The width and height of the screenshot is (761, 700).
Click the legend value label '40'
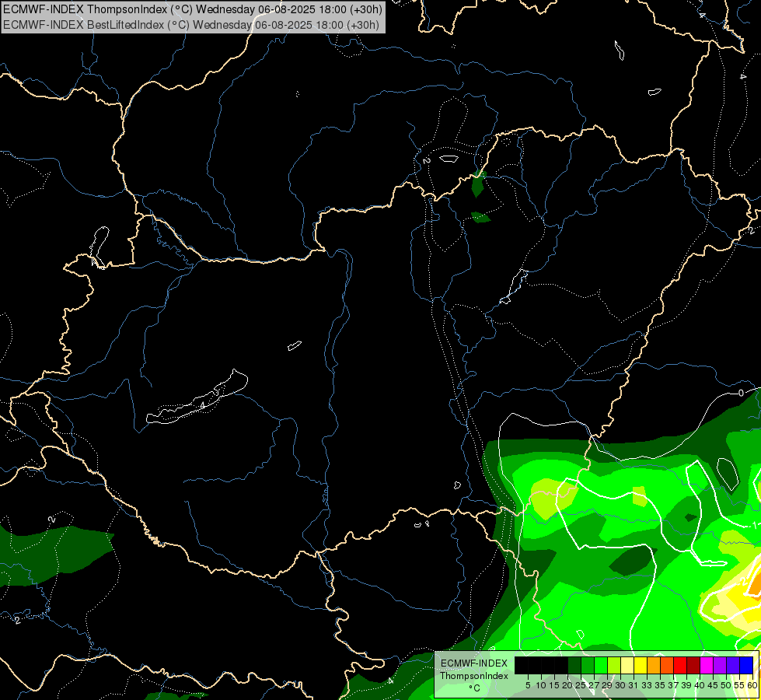[700, 685]
